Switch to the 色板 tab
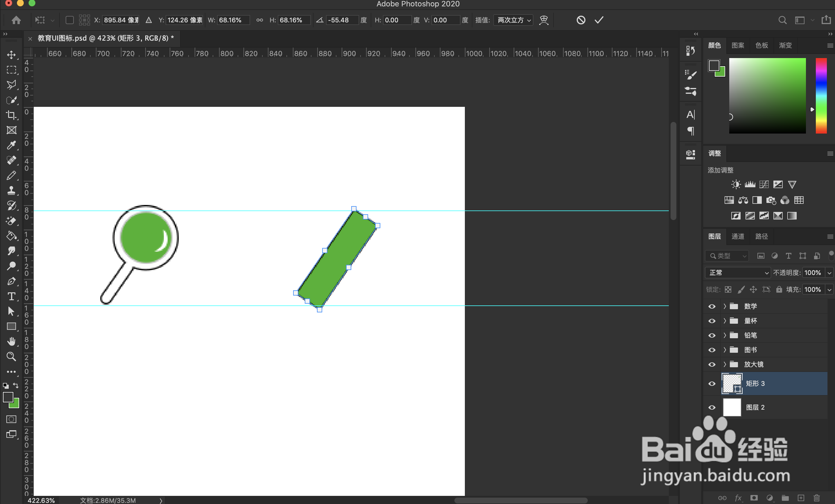 point(761,45)
